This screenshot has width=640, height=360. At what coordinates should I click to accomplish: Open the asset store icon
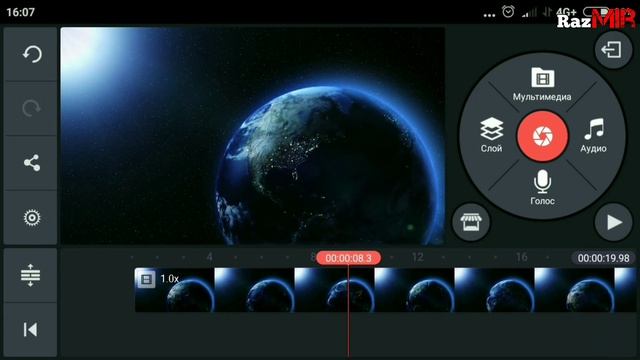(x=471, y=222)
